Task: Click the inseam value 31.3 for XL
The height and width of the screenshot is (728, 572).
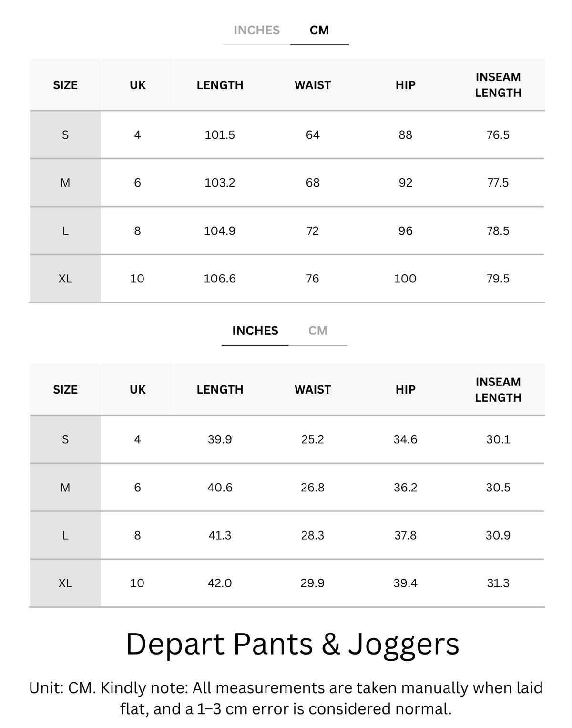Action: [x=498, y=583]
